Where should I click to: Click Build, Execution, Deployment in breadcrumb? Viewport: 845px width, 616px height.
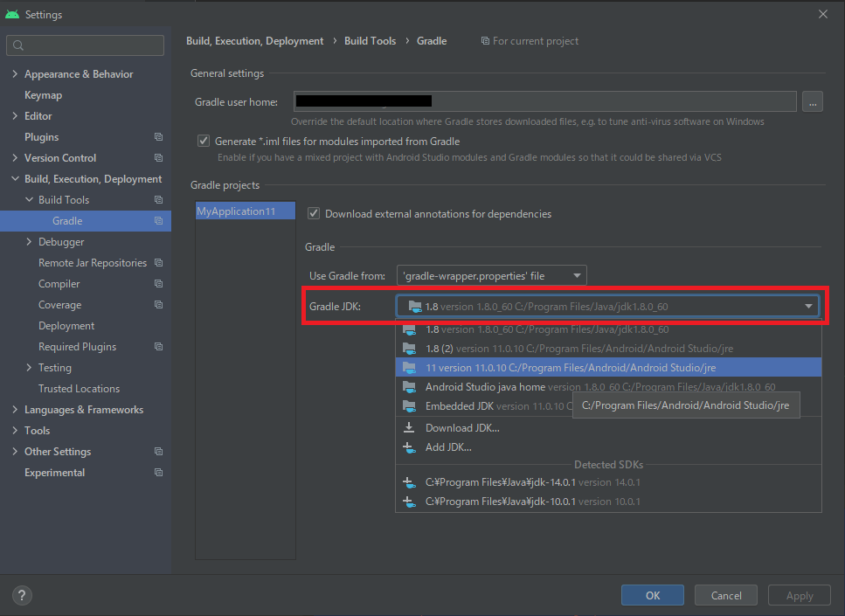pos(255,41)
